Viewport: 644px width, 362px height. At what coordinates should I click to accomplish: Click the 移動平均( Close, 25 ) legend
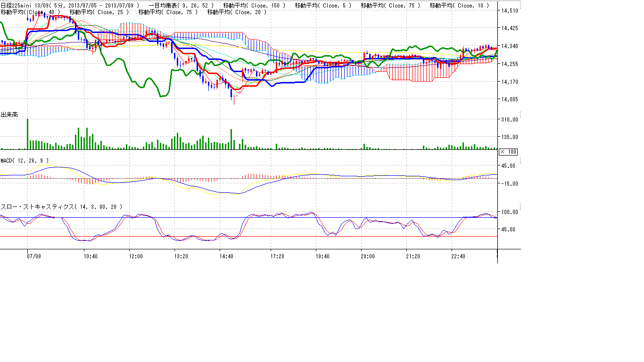click(x=99, y=12)
